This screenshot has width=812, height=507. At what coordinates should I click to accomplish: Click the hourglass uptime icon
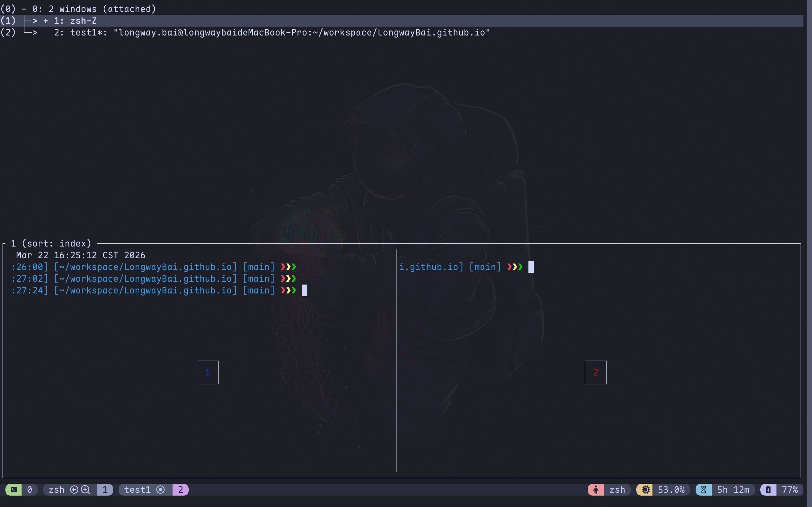704,490
